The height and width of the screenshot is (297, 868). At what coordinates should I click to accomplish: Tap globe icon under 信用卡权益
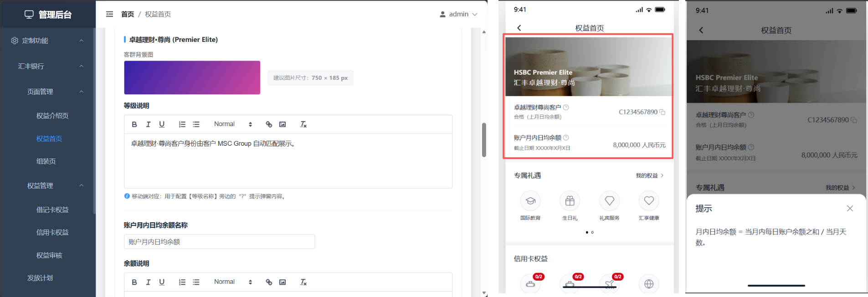[x=649, y=284]
